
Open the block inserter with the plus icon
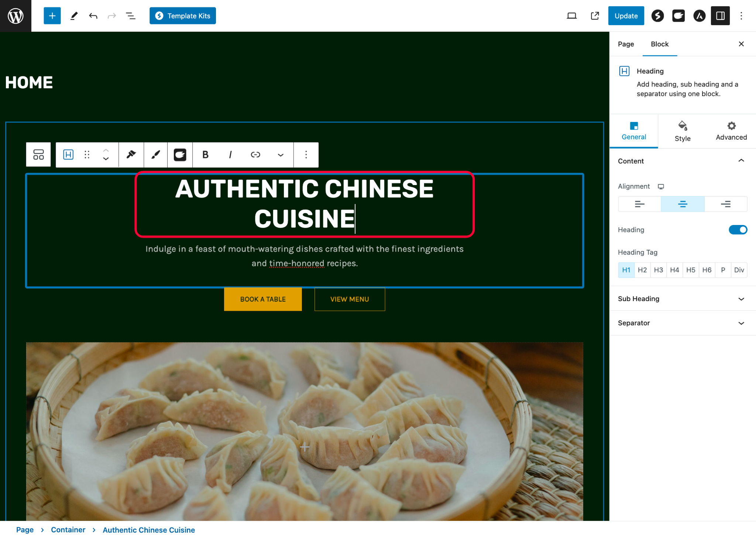point(52,16)
